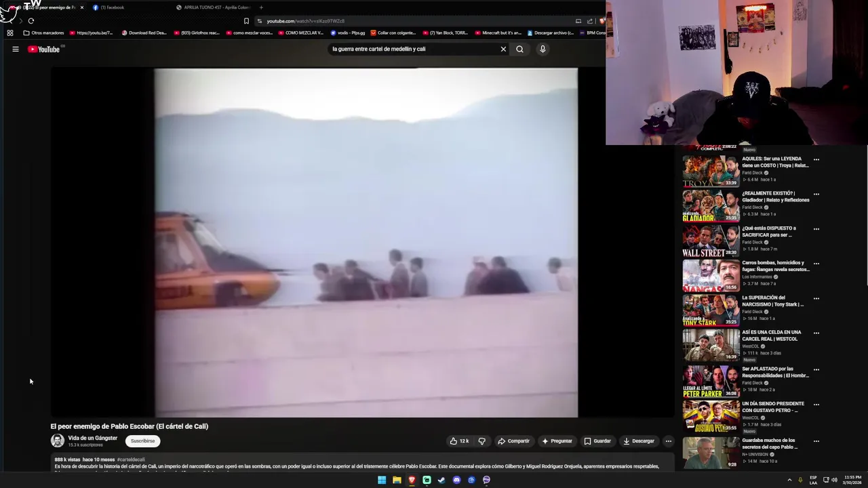Open the Ñangas Carros bombas video thumbnail
Screen dimensions: 868x488
[x=711, y=274]
